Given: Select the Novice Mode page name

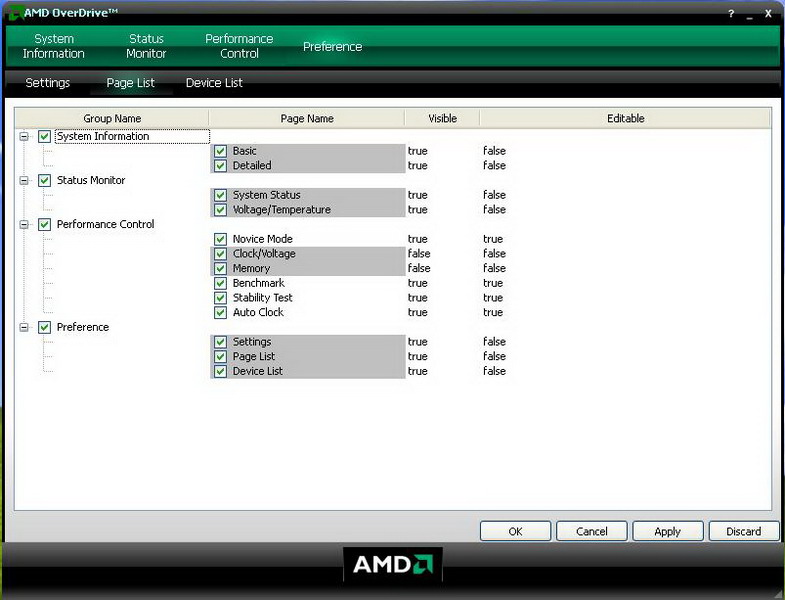Looking at the screenshot, I should 263,239.
